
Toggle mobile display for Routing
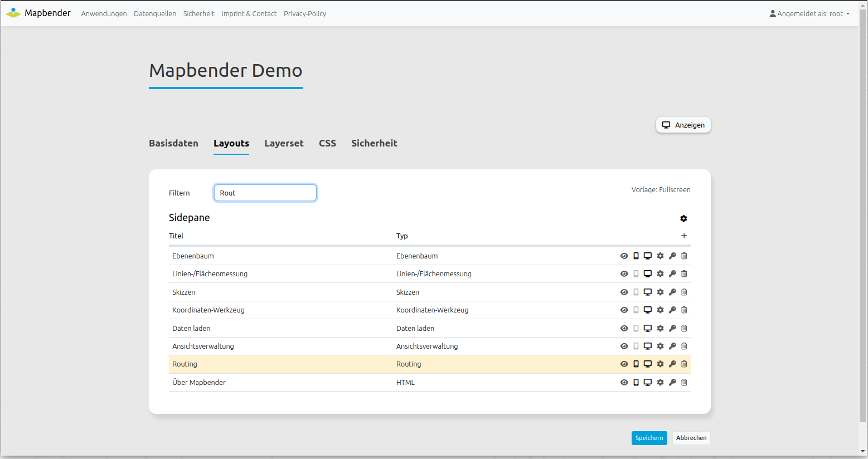pos(636,364)
